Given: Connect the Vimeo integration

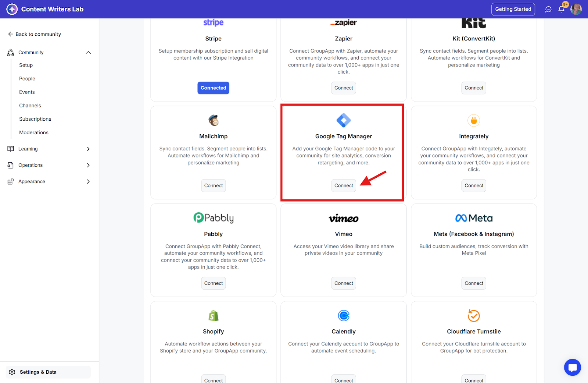Looking at the screenshot, I should tap(344, 283).
